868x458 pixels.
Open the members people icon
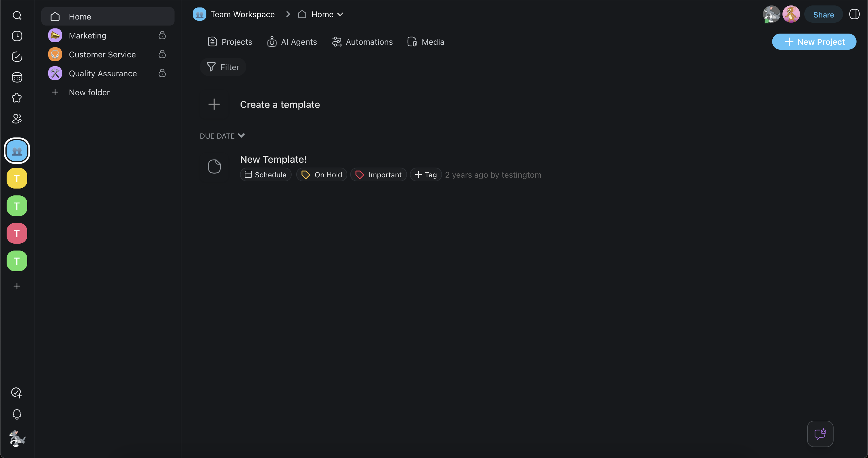click(17, 119)
